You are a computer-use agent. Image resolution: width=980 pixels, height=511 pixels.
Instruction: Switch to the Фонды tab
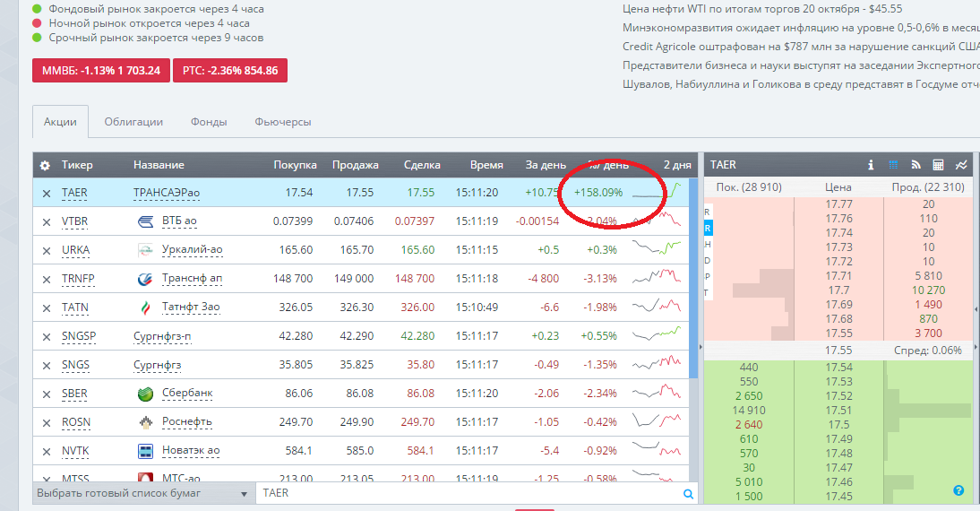pos(209,122)
